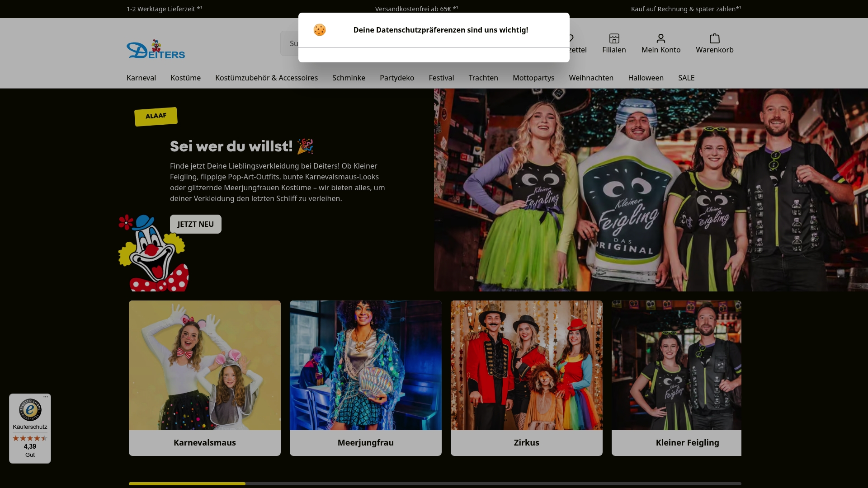868x488 pixels.
Task: Open the Schminke menu
Action: coord(349,78)
